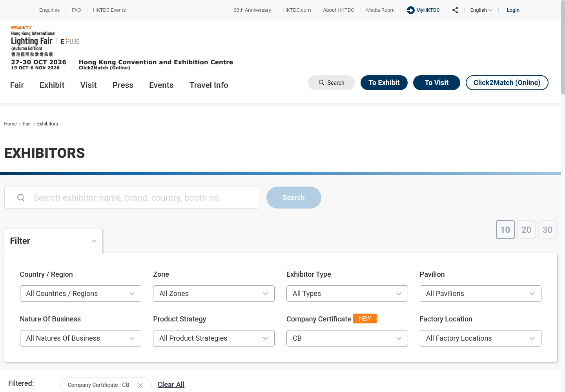565x392 pixels.
Task: Show 10 results per page
Action: point(505,230)
